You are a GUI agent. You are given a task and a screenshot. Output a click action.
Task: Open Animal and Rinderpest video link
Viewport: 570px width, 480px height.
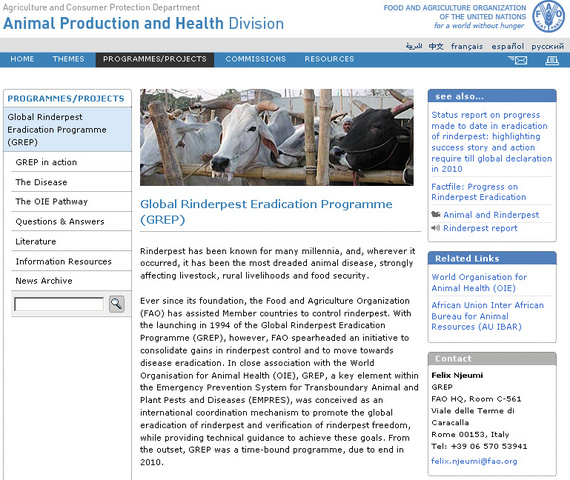pos(491,215)
